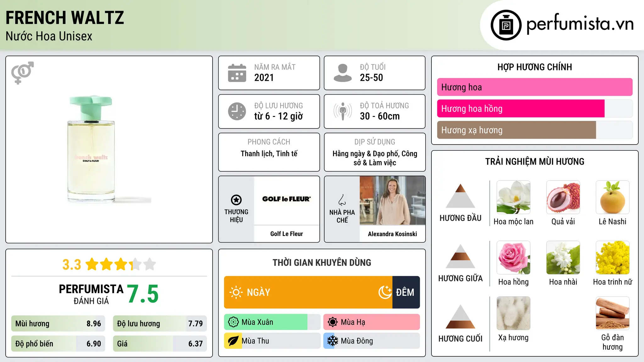Click the Mùa Xuân season bar
This screenshot has width=644, height=362.
coord(272,322)
